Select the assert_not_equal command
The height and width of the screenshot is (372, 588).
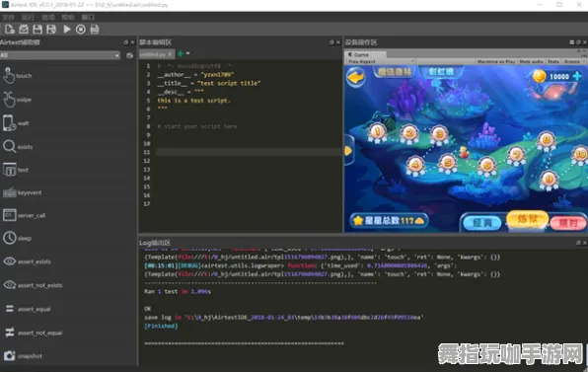tap(33, 333)
